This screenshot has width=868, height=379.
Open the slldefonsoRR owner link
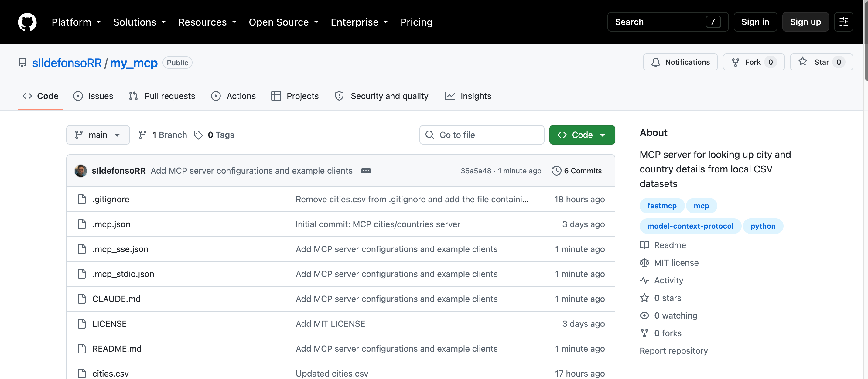pos(67,63)
